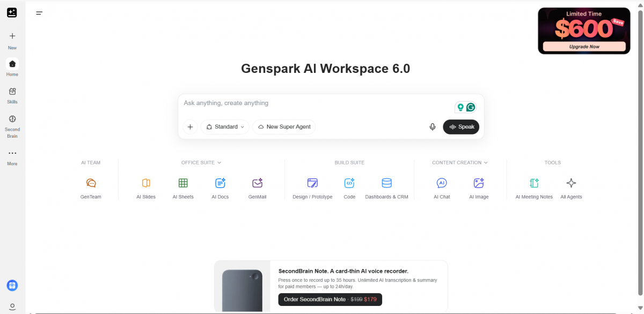Collapse the sidebar with the hamburger icon

click(x=39, y=13)
